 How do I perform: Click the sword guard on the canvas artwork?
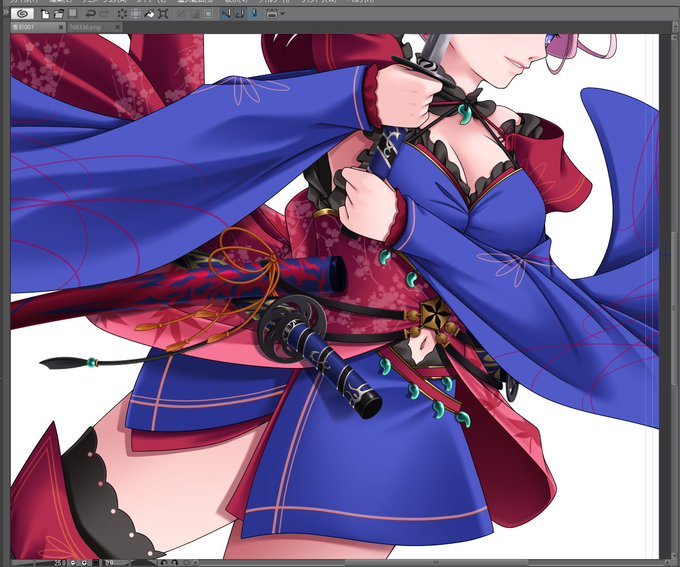click(x=291, y=328)
